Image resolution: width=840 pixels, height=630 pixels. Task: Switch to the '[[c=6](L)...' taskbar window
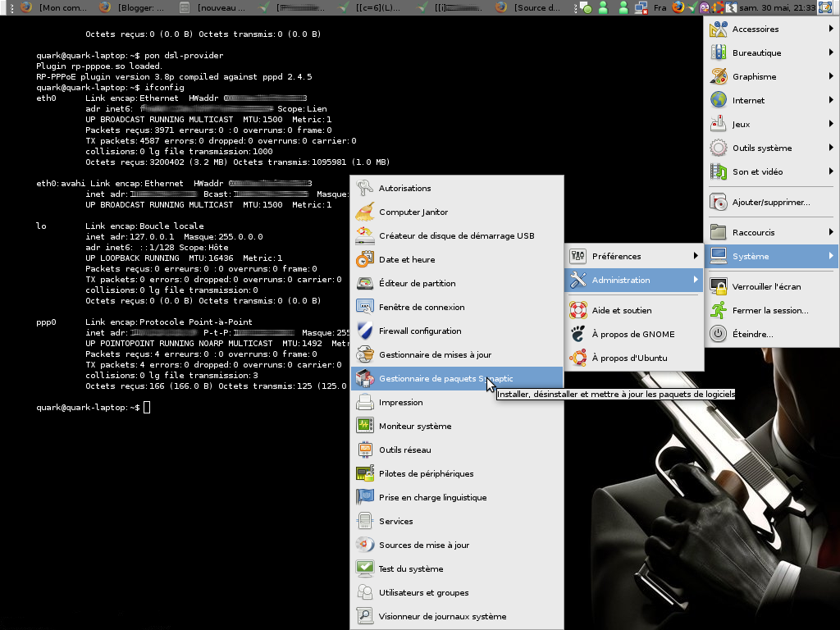[x=372, y=7]
